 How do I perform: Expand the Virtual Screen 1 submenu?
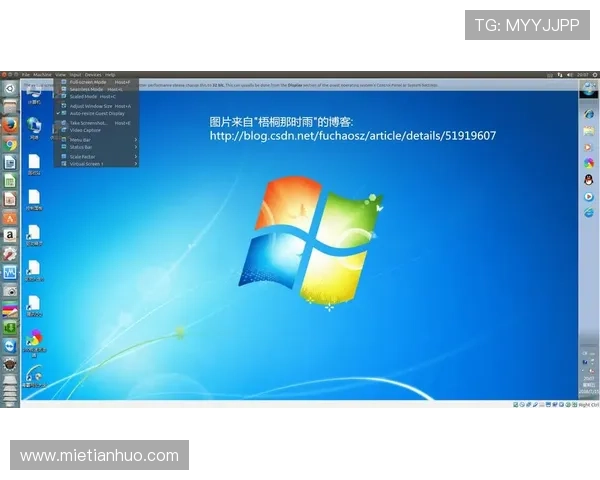(88, 163)
